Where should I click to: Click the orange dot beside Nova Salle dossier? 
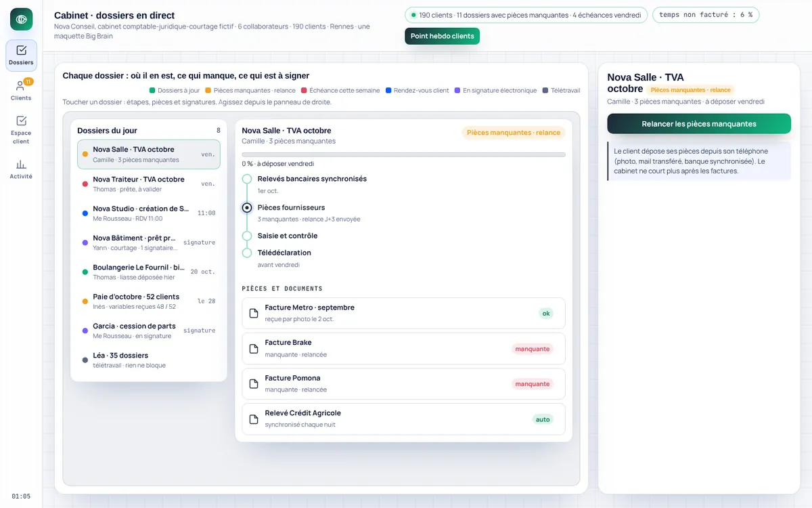click(x=85, y=154)
